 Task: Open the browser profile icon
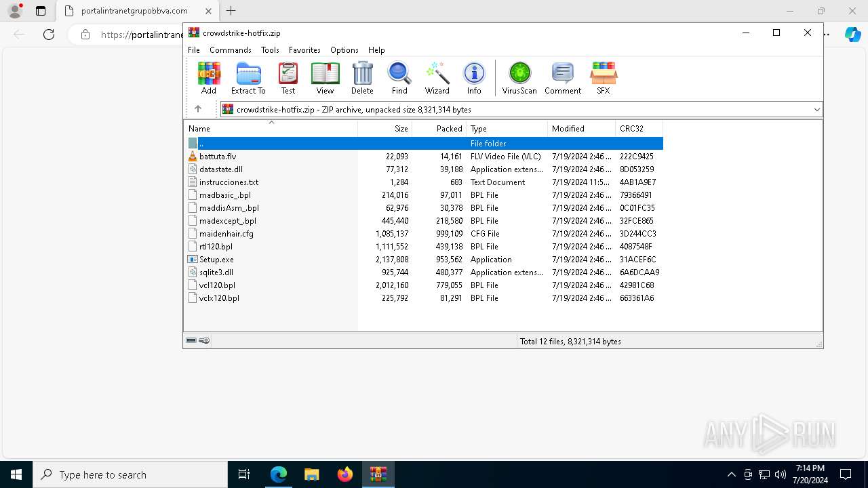pyautogui.click(x=15, y=11)
